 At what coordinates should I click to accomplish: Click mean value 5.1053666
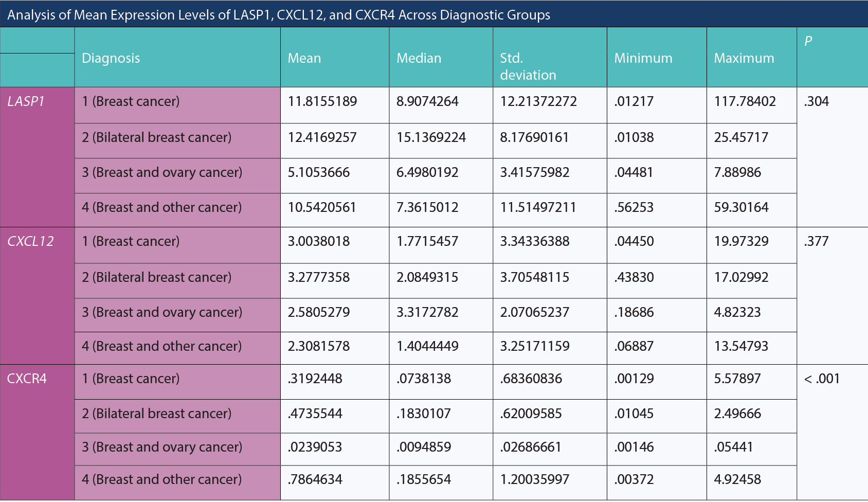coord(319,172)
